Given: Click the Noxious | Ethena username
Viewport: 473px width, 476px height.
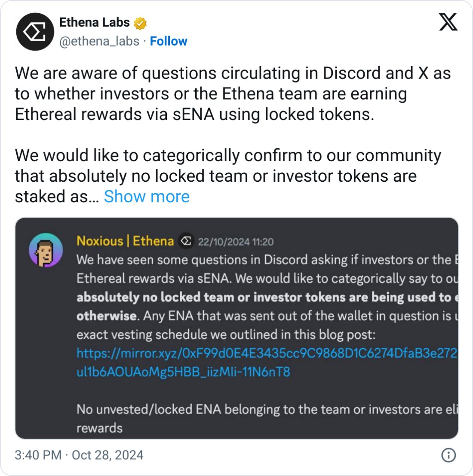Looking at the screenshot, I should (x=125, y=241).
